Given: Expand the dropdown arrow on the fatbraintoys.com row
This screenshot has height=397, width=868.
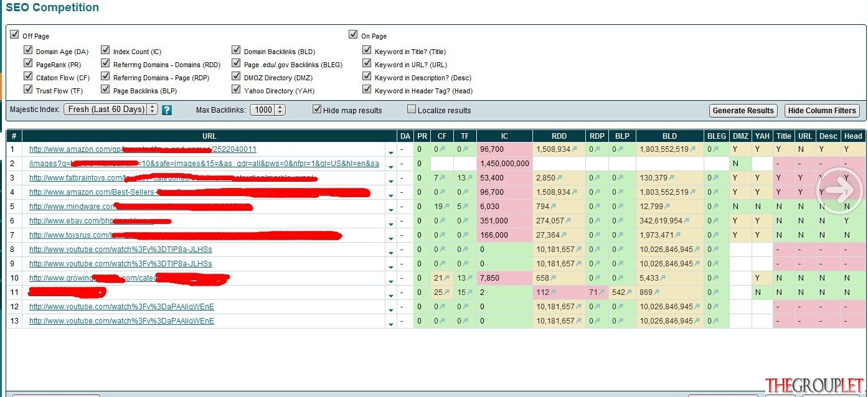Looking at the screenshot, I should click(390, 180).
